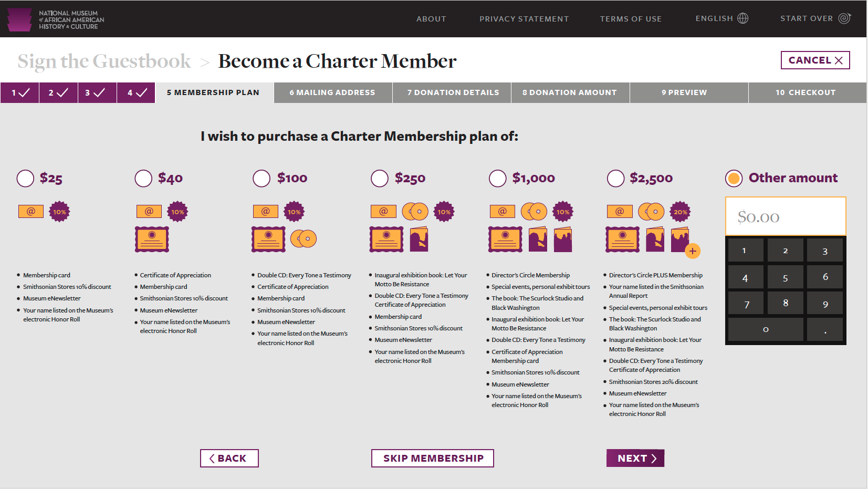Click the certificate icon under $1,000 plan
Viewport: 868px width, 489px height.
(505, 239)
